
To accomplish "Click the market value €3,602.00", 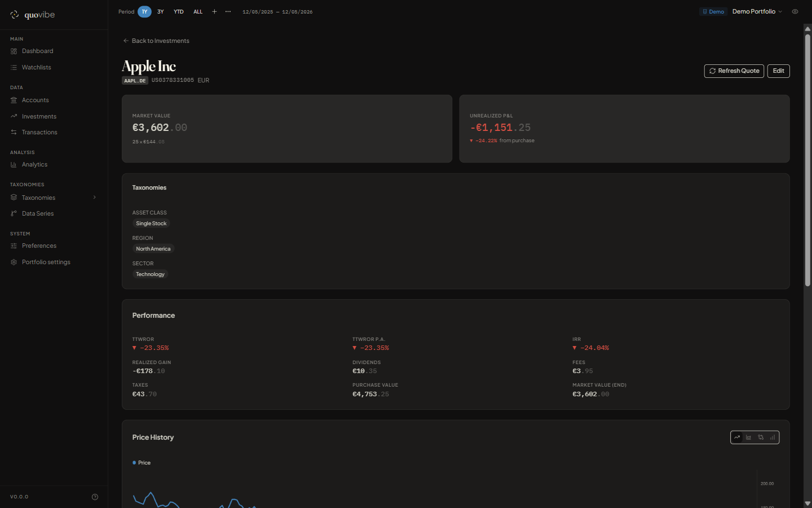I will (x=160, y=128).
